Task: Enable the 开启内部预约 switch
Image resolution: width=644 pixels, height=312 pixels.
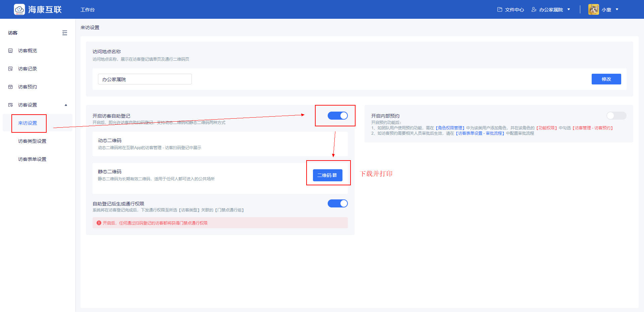Action: (616, 116)
